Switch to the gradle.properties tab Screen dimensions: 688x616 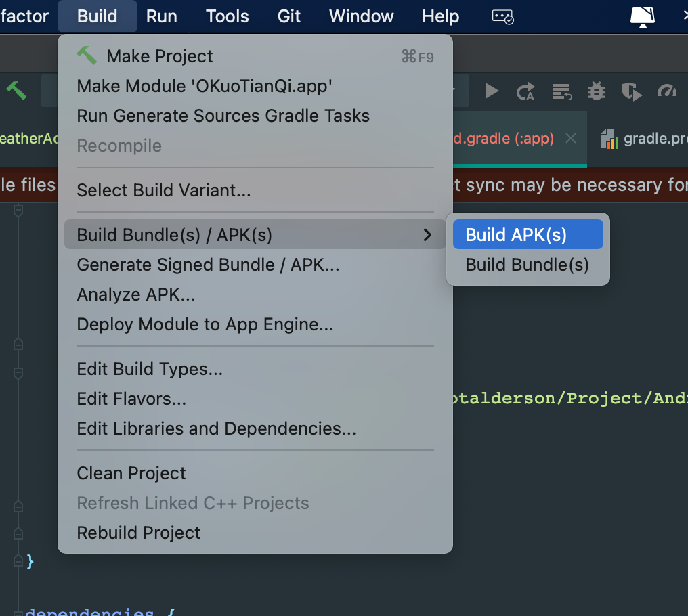(x=644, y=139)
